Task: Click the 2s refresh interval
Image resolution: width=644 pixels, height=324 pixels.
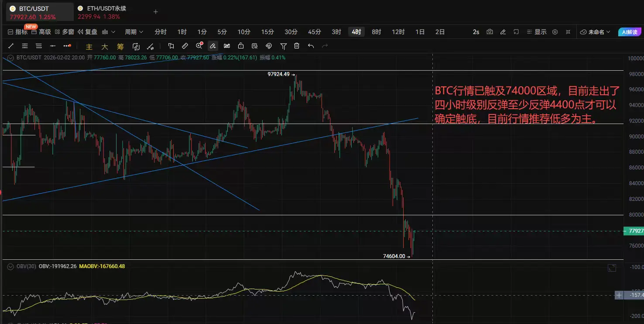Action: click(x=476, y=32)
